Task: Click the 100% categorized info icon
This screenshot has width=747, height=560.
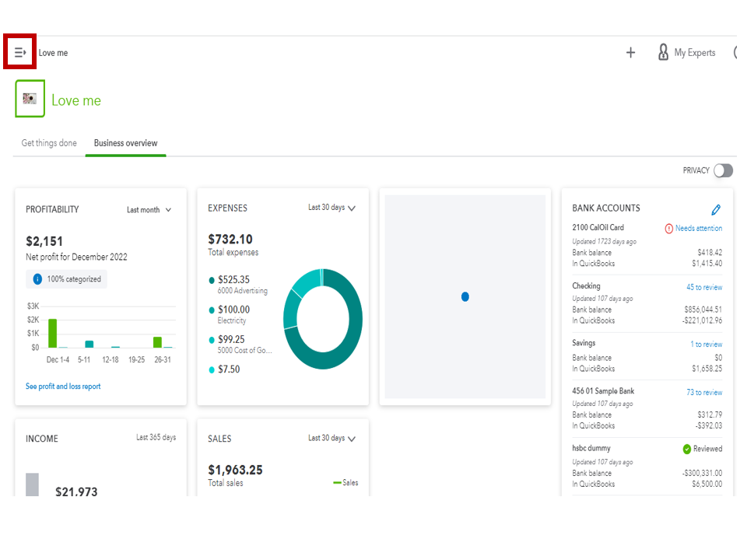Action: (37, 279)
